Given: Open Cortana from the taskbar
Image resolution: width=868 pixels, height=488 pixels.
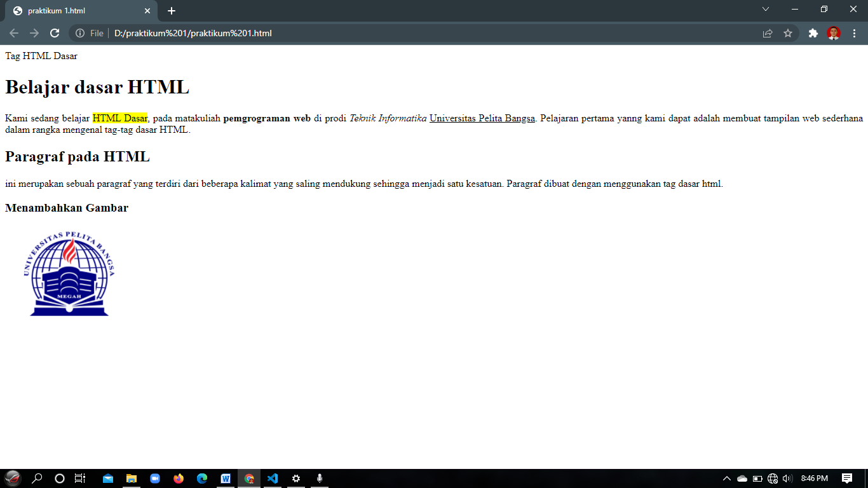Looking at the screenshot, I should tap(60, 478).
